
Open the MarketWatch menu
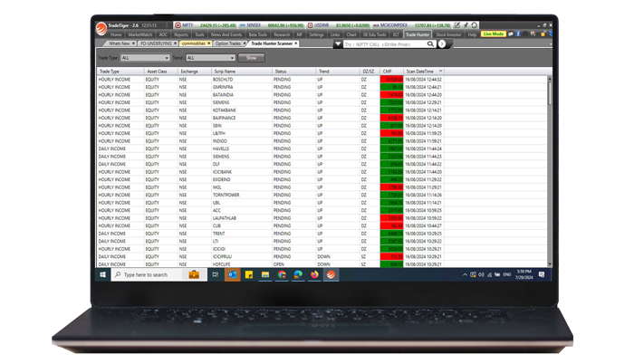[x=140, y=34]
